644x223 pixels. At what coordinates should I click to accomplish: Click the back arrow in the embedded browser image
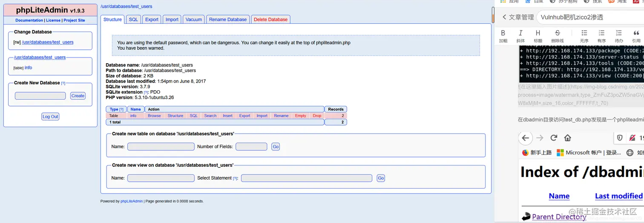(x=526, y=138)
